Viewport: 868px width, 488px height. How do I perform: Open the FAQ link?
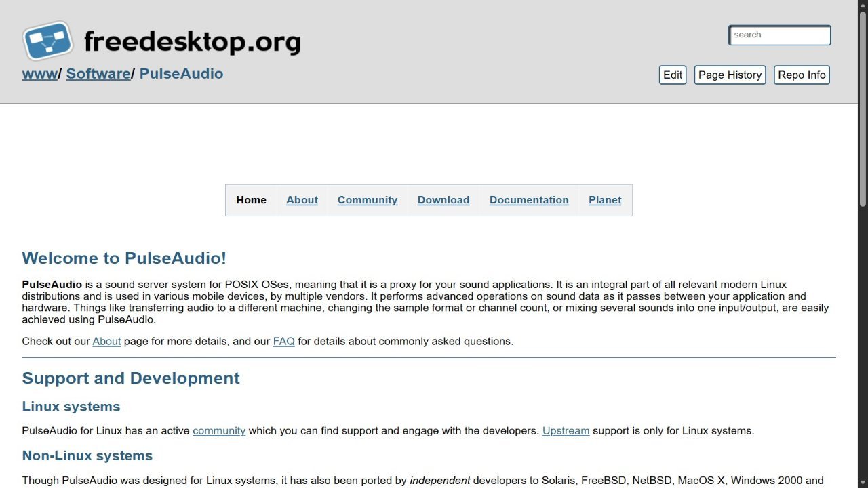click(x=283, y=342)
